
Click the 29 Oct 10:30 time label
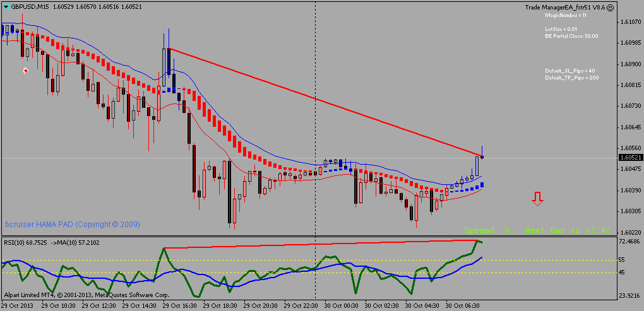[x=57, y=306]
